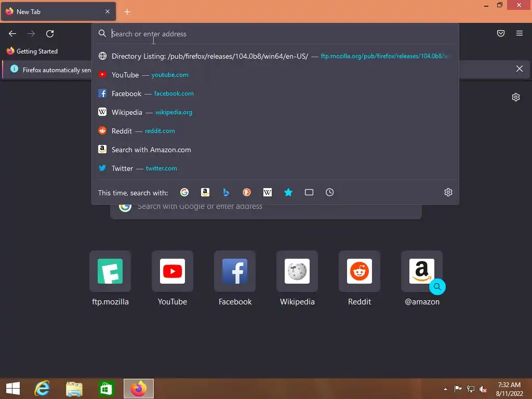Open the Save to Pocket icon
532x399 pixels.
500,33
